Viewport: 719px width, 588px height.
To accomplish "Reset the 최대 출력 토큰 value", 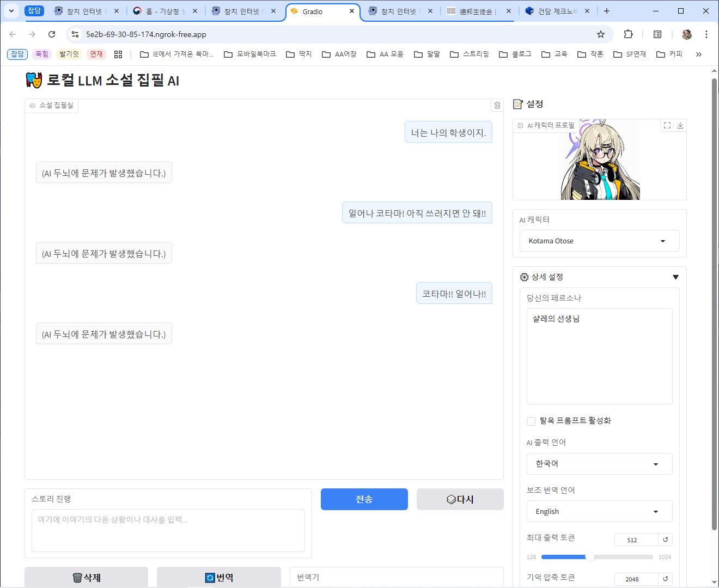I will (x=665, y=540).
